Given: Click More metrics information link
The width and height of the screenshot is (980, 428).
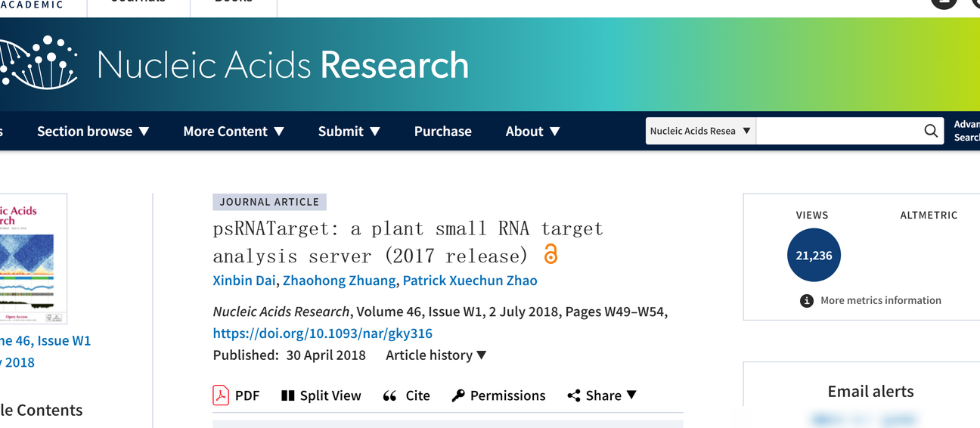Looking at the screenshot, I should point(880,300).
